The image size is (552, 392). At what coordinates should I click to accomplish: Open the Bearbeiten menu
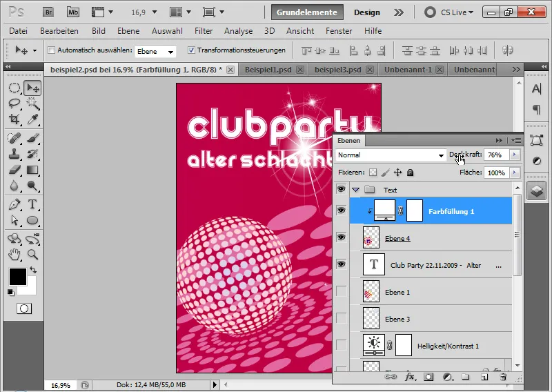pyautogui.click(x=59, y=31)
